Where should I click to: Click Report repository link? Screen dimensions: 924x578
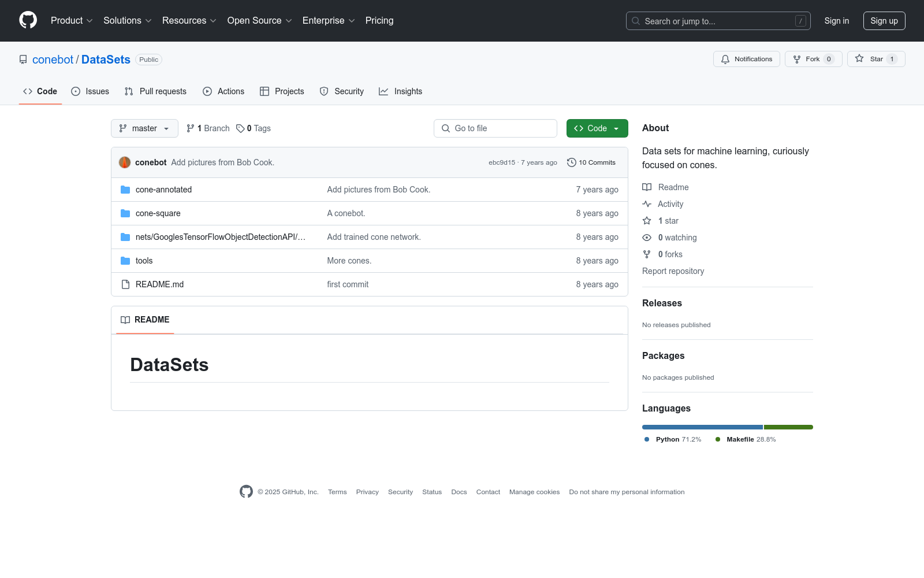coord(673,271)
